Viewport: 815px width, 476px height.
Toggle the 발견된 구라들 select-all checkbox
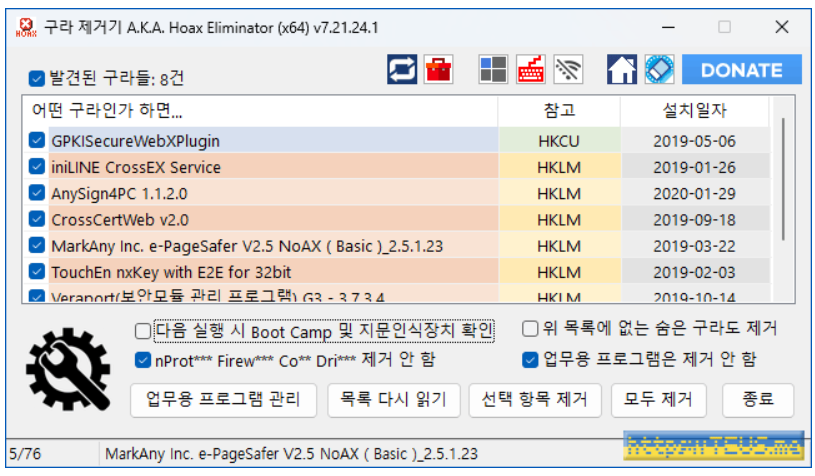[x=36, y=78]
